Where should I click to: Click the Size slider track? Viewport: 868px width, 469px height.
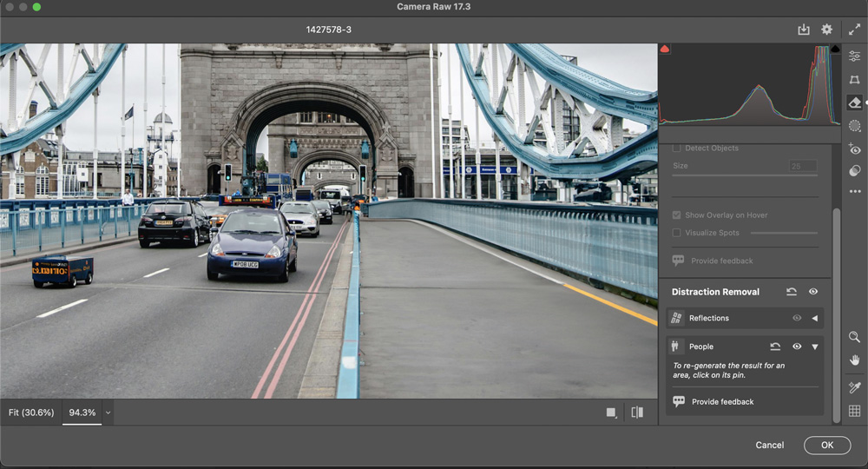pos(745,175)
